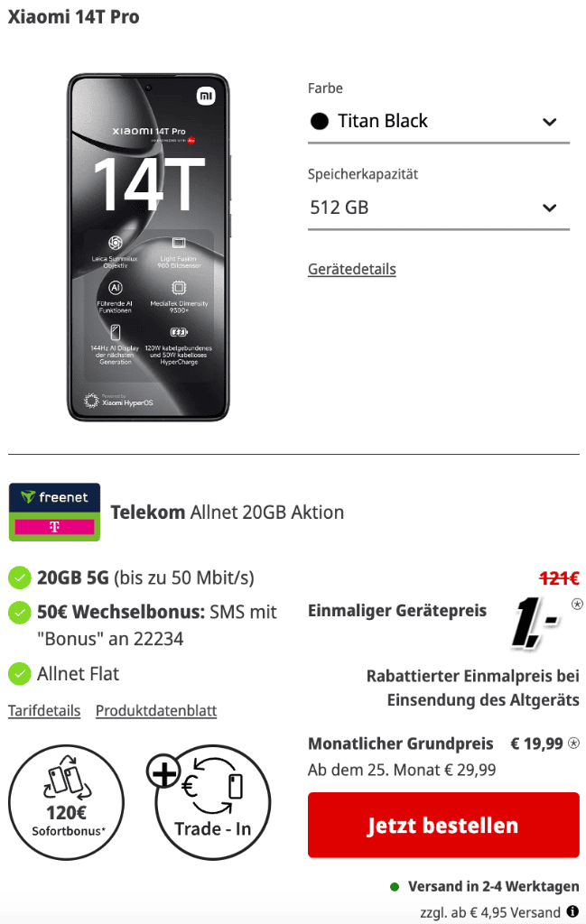586x924 pixels.
Task: Click the Trade-In circular badge icon
Action: [213, 802]
